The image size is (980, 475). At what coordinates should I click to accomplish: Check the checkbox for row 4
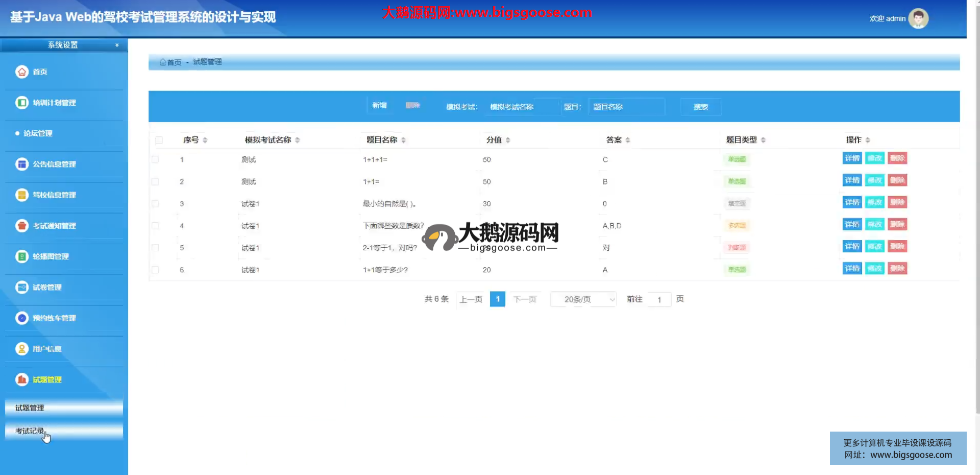coord(155,226)
